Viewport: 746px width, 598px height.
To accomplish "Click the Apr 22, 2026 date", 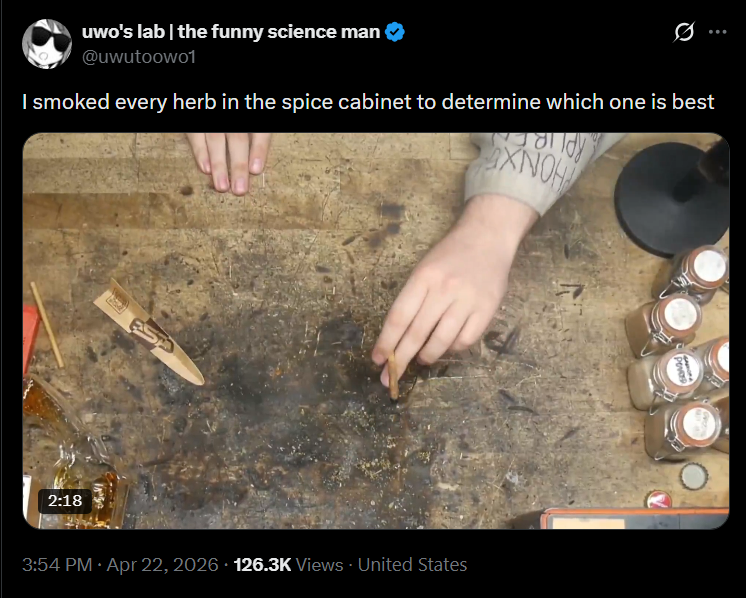I will [162, 565].
